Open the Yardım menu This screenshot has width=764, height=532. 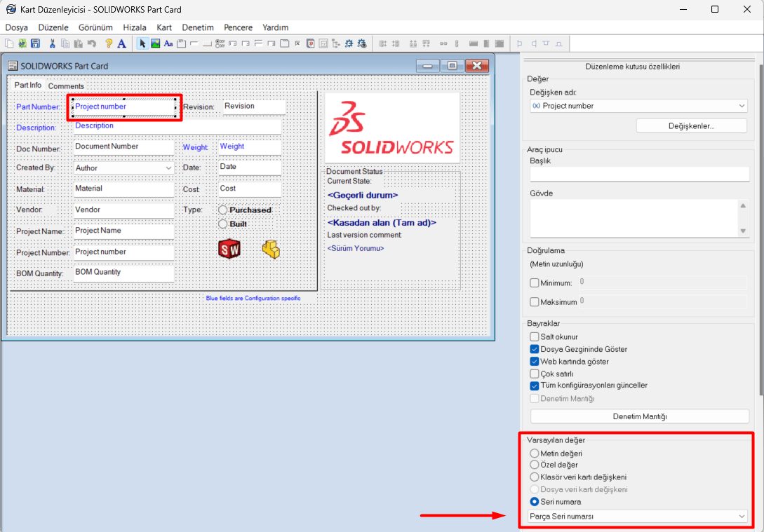(275, 27)
